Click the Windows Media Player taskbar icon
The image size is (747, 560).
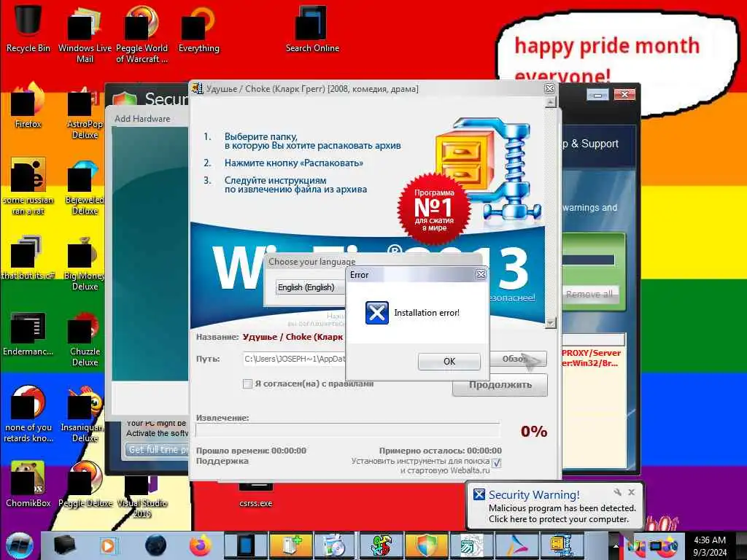coord(108,545)
